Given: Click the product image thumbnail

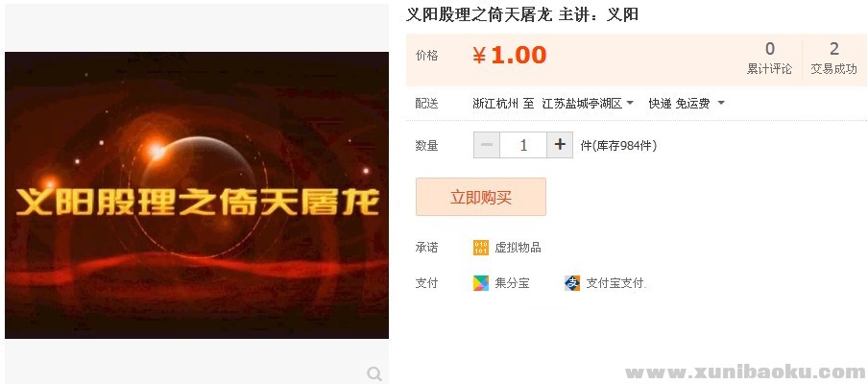Looking at the screenshot, I should 197,195.
